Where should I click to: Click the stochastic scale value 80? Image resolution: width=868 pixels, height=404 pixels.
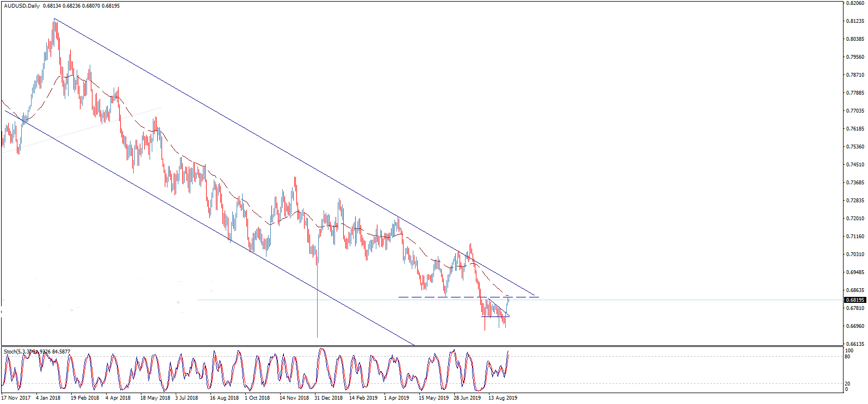click(x=847, y=357)
